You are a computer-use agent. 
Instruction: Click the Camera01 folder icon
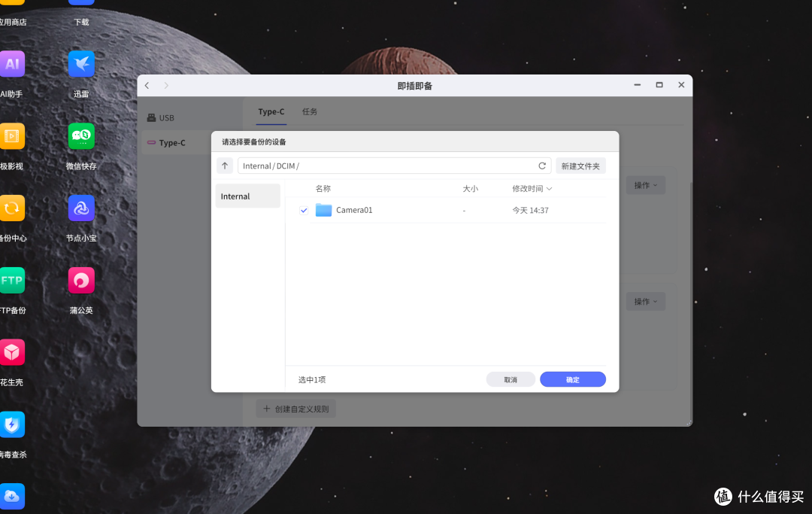click(x=323, y=210)
